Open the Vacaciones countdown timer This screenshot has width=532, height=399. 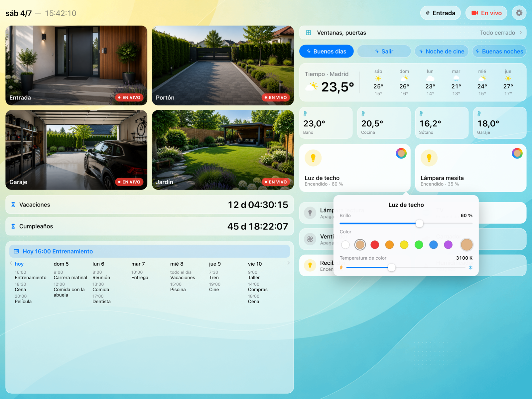[150, 205]
